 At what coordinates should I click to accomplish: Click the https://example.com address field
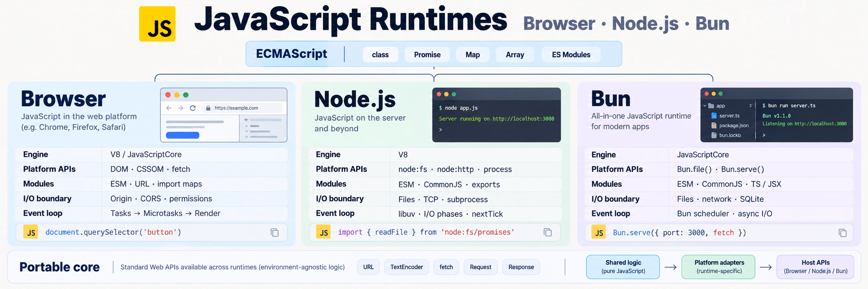[242, 108]
